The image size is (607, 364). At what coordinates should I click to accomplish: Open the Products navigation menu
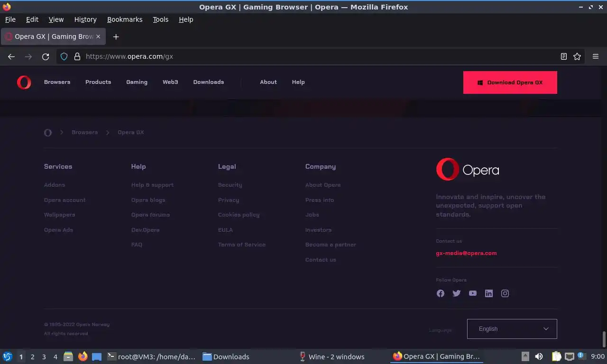pyautogui.click(x=98, y=82)
